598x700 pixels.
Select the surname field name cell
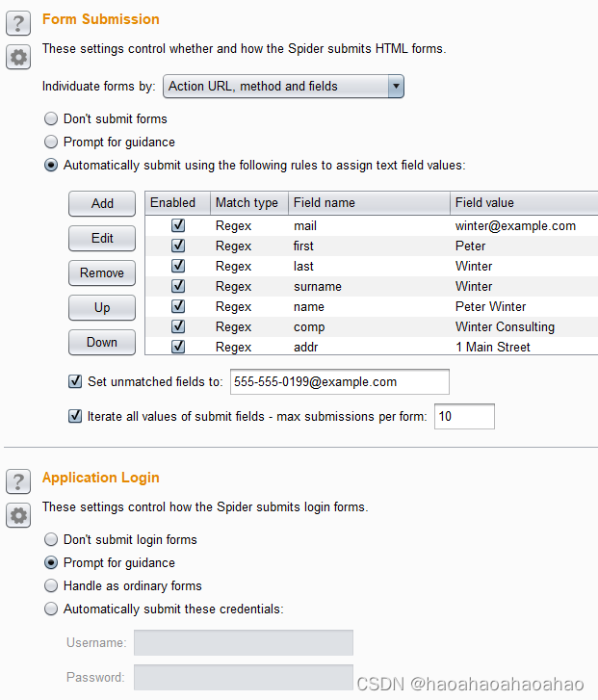[369, 287]
